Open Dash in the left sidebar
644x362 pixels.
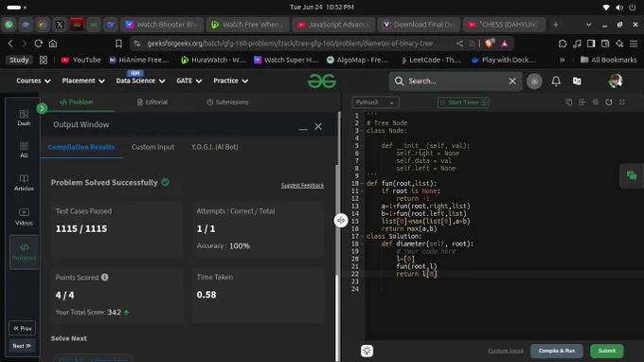point(24,118)
